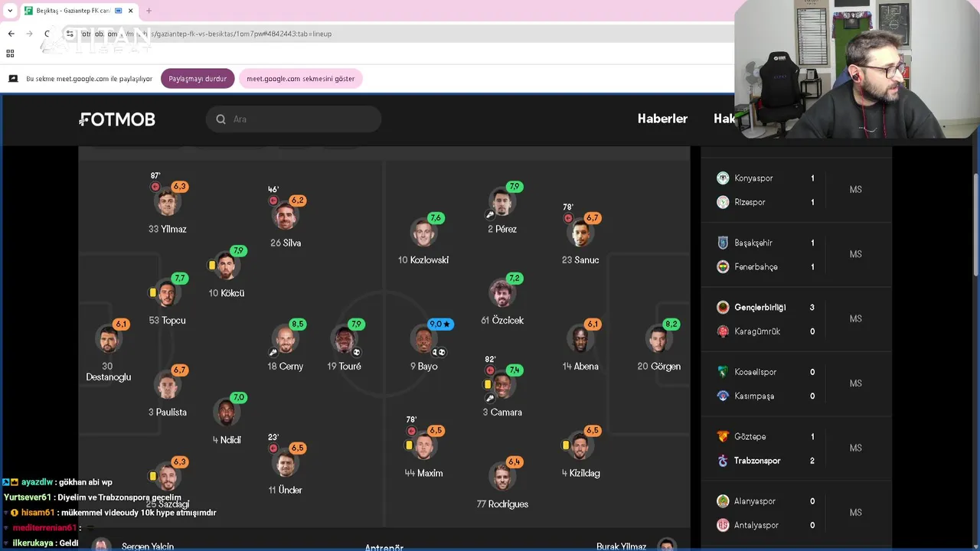
Task: Click the browser back arrow
Action: pos(11,34)
